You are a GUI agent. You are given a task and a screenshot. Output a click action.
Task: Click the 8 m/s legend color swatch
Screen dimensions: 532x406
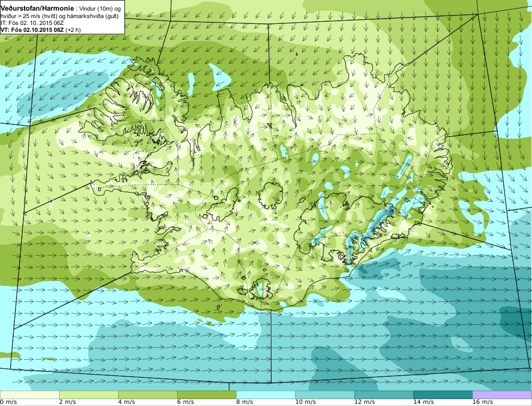(265, 395)
